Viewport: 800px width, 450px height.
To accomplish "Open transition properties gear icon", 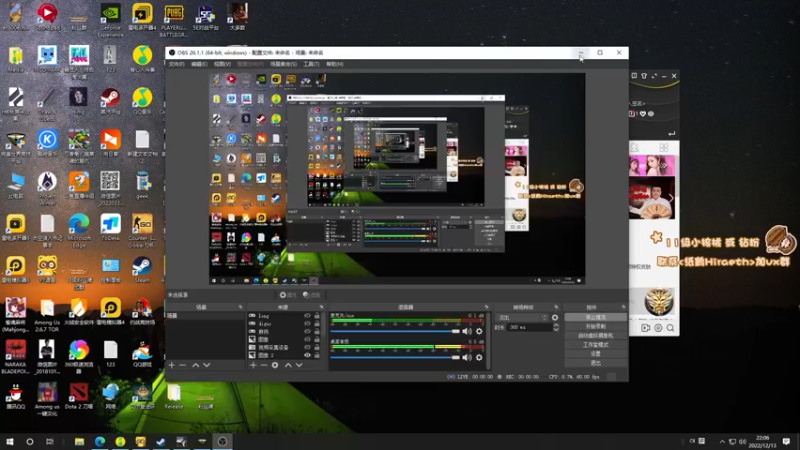I will [555, 317].
